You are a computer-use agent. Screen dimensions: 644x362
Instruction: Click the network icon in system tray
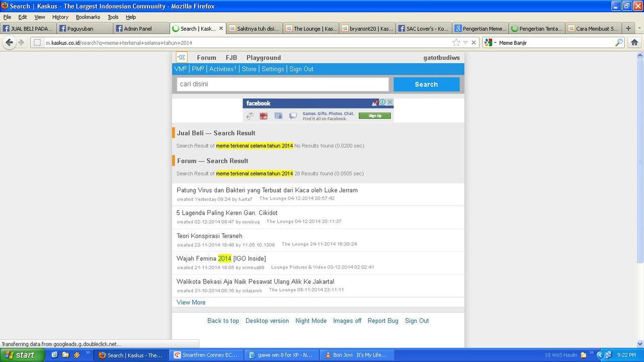[x=608, y=355]
